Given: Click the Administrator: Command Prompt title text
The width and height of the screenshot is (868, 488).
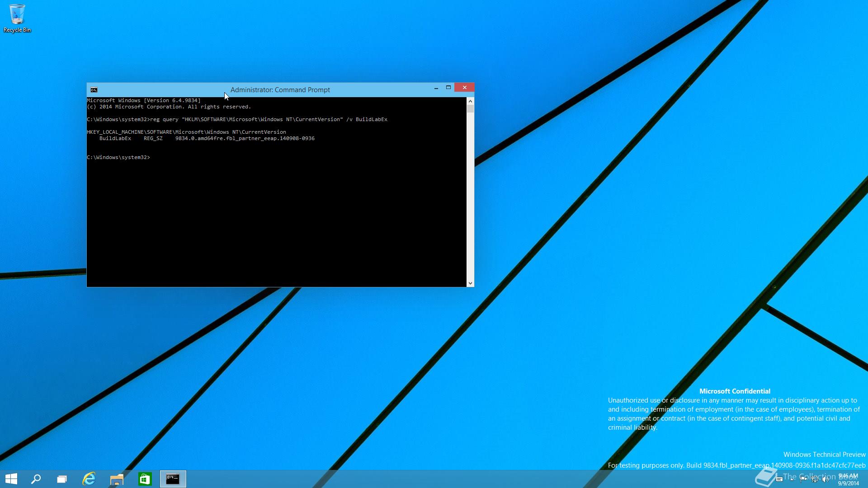Looking at the screenshot, I should [x=280, y=90].
